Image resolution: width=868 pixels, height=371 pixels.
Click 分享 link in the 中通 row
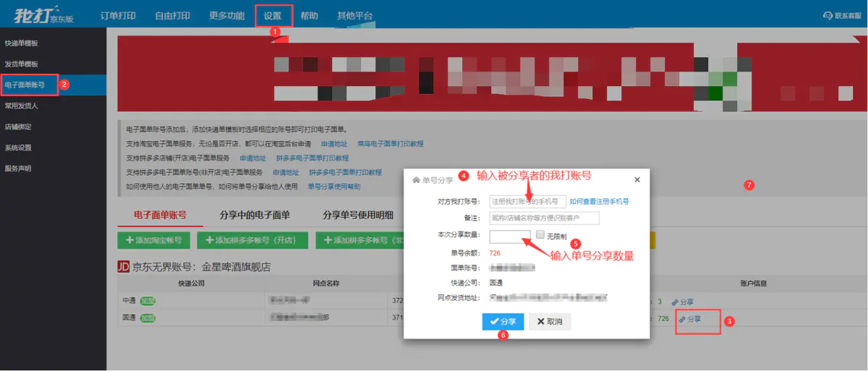(682, 302)
